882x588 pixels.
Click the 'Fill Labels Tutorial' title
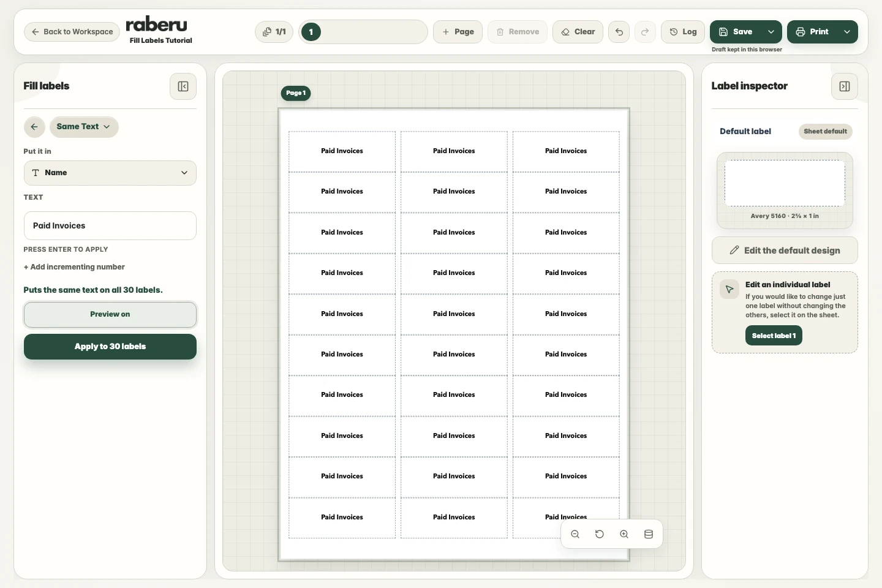point(161,40)
